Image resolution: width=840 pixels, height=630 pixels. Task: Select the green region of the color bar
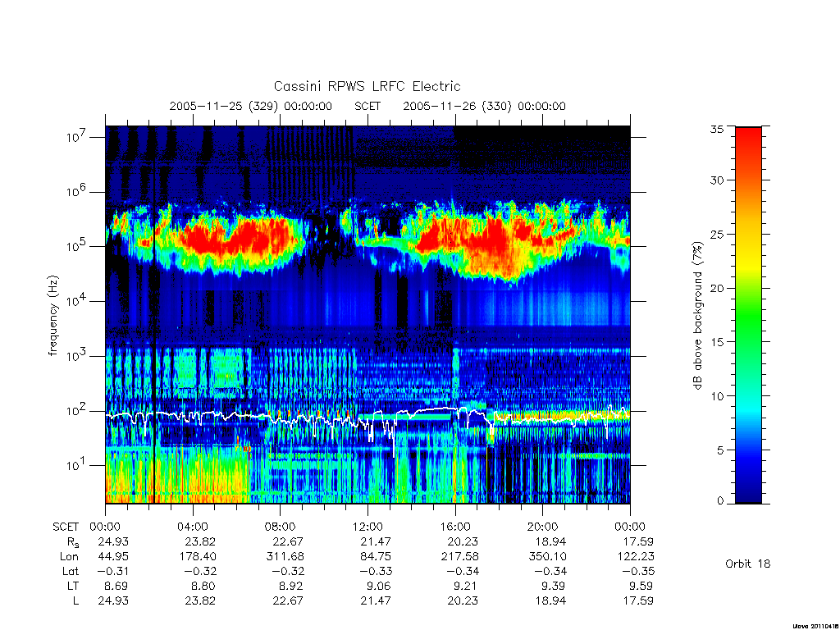pos(748,322)
